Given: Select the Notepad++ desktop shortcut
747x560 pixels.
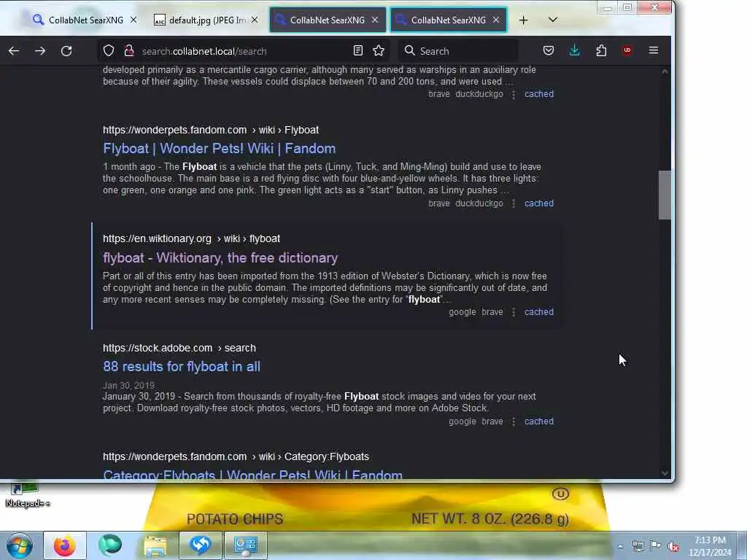Looking at the screenshot, I should tap(27, 496).
